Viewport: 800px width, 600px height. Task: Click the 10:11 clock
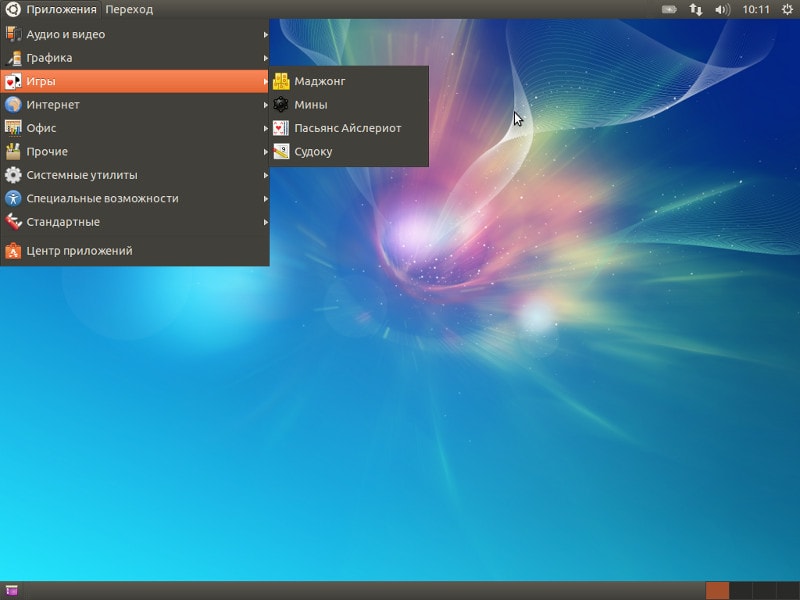coord(756,10)
